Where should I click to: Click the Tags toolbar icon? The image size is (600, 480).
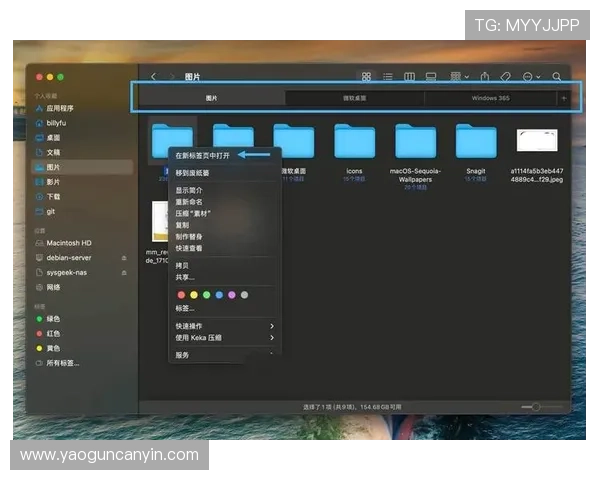point(506,76)
